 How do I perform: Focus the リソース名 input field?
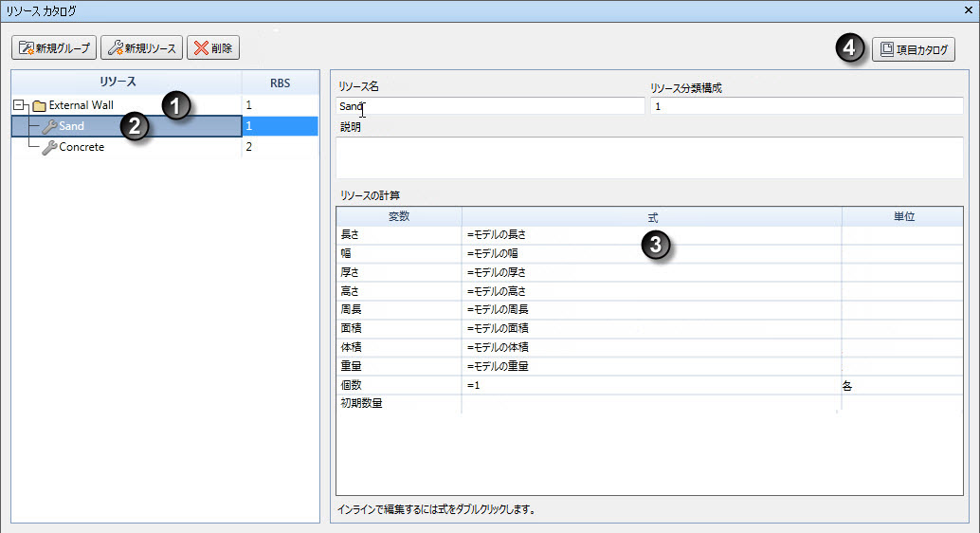click(490, 106)
